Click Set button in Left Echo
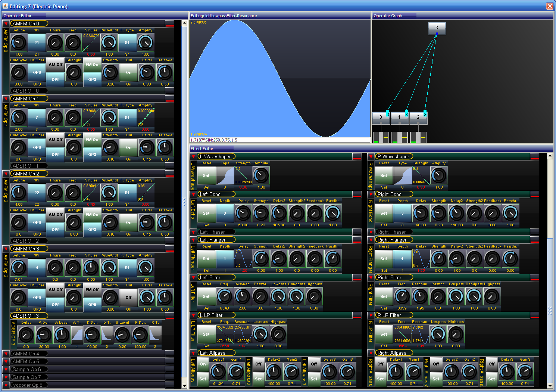Screen dimensions: 556x392 click(206, 213)
